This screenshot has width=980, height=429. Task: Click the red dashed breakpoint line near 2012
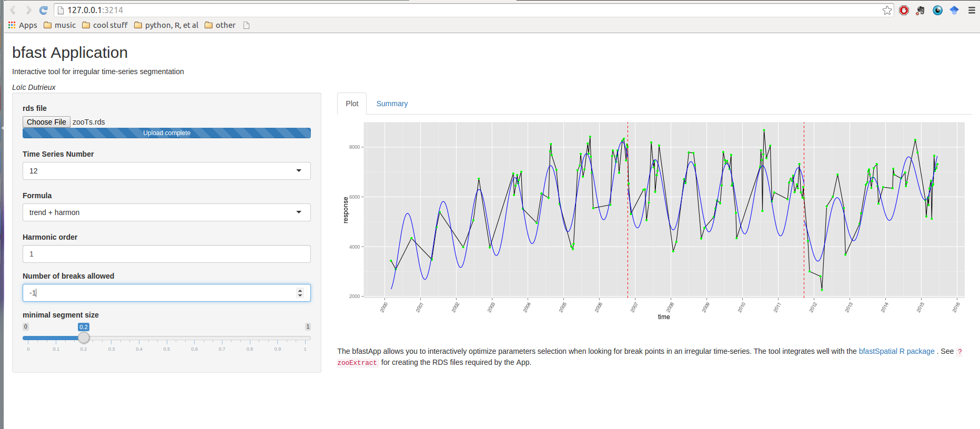tap(804, 209)
